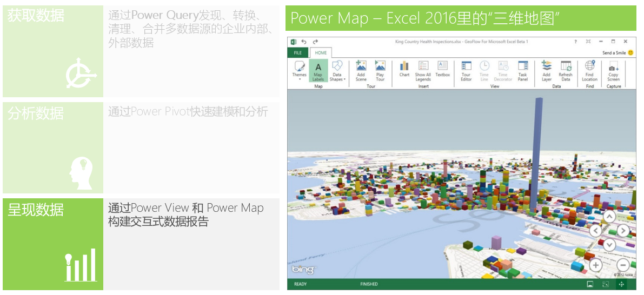Open the Help question mark

click(x=575, y=42)
